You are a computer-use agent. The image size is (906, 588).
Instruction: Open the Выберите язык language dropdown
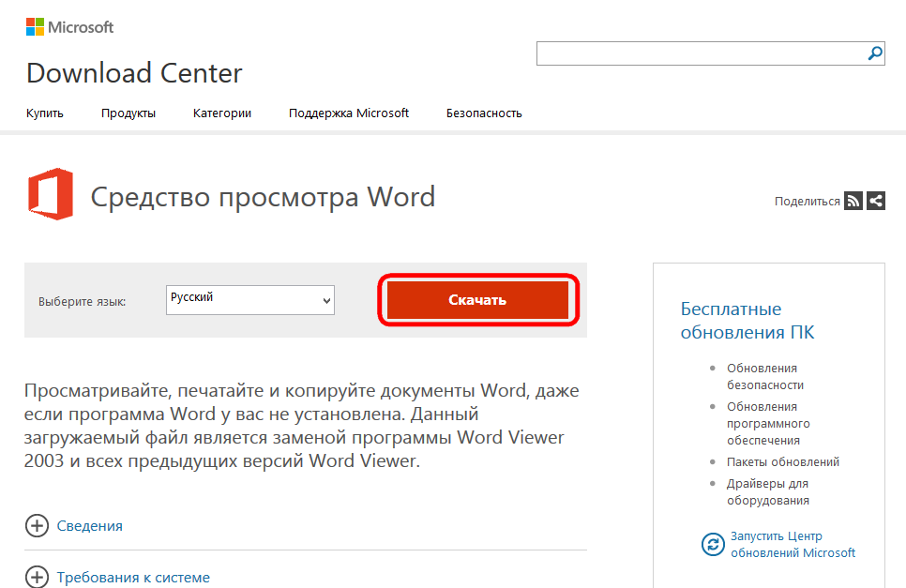coord(249,300)
